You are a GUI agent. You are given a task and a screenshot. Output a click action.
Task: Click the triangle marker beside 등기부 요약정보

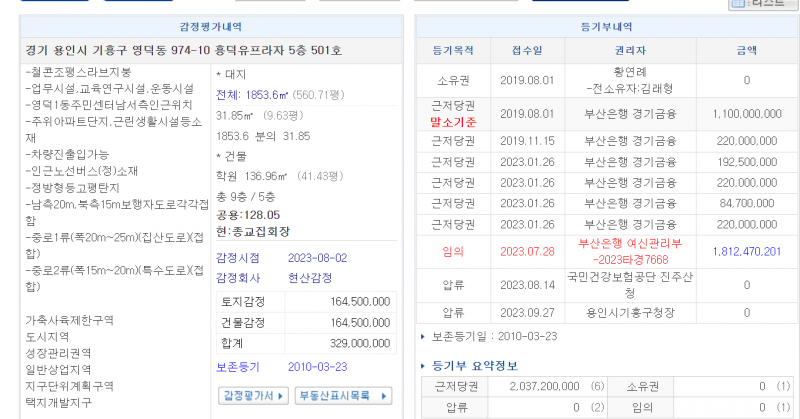pos(424,366)
